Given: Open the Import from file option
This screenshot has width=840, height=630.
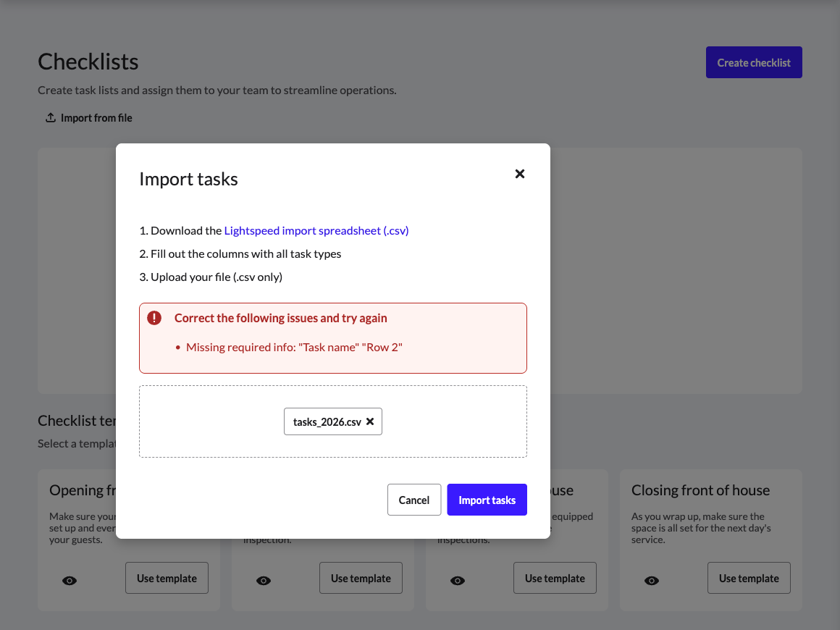Looking at the screenshot, I should click(88, 117).
